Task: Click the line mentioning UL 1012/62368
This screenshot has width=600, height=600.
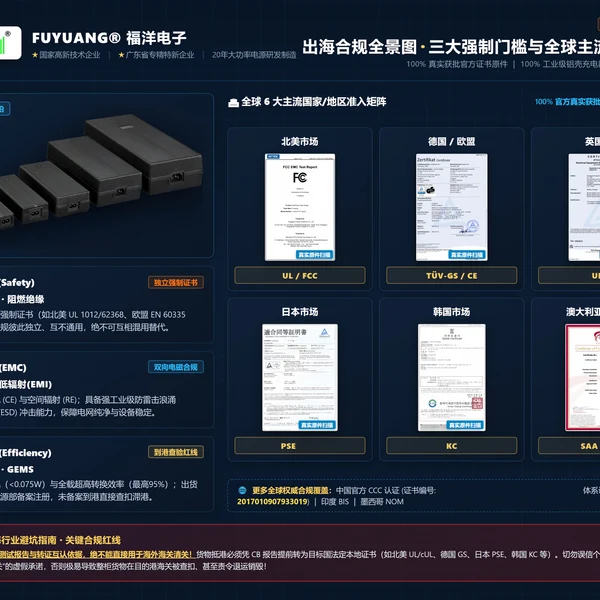Action: tap(93, 315)
